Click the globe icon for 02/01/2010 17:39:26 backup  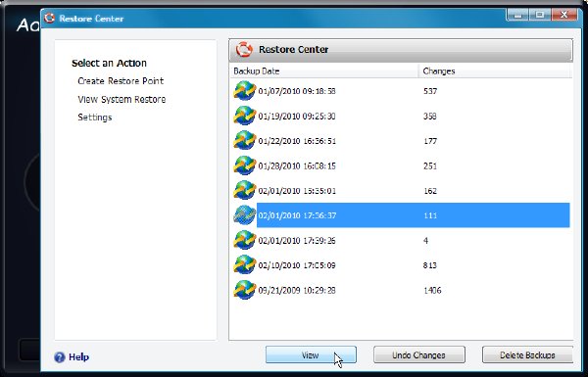[244, 240]
